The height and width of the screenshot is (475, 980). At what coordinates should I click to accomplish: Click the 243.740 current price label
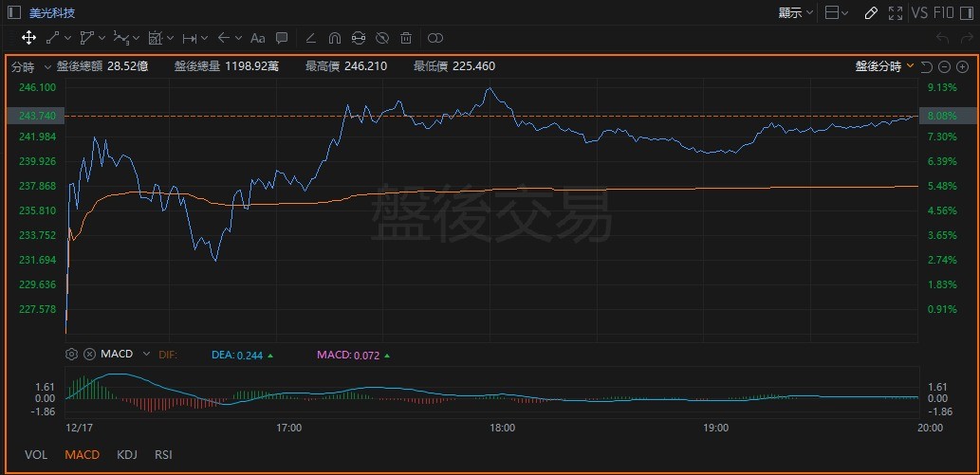[x=37, y=116]
